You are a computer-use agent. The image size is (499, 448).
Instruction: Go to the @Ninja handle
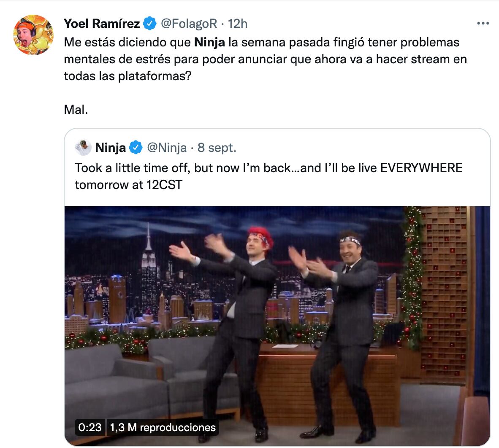pyautogui.click(x=167, y=148)
